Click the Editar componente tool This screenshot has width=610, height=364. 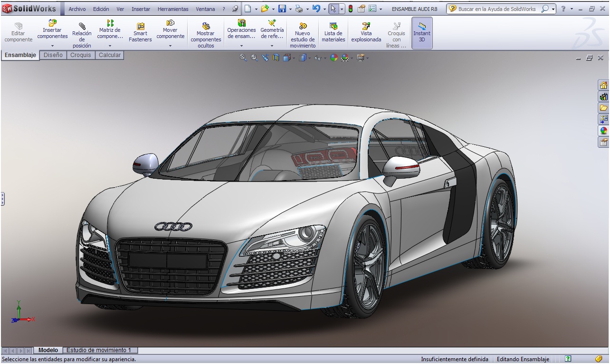(19, 33)
